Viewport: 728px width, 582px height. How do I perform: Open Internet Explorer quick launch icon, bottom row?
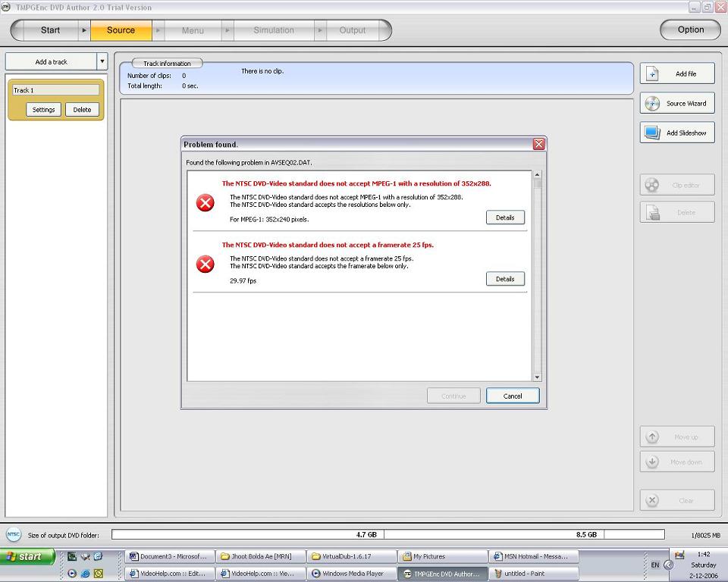(86, 573)
